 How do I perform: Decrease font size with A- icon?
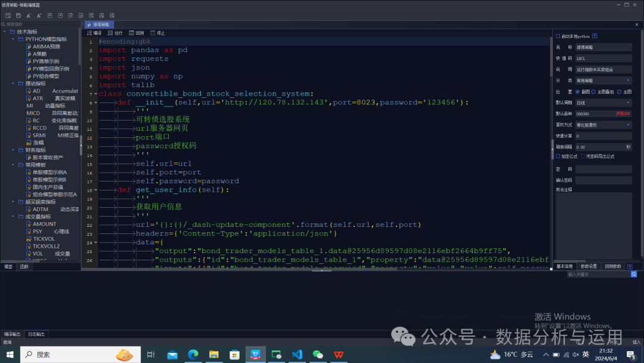pyautogui.click(x=29, y=16)
